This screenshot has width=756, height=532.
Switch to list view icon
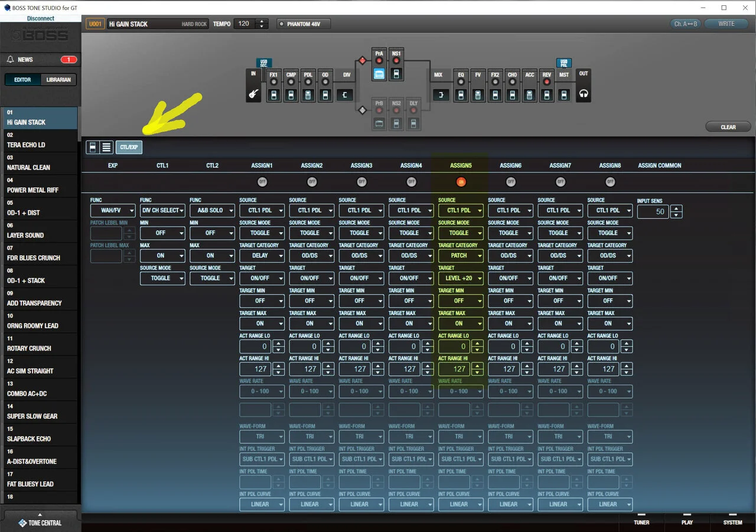pos(106,147)
